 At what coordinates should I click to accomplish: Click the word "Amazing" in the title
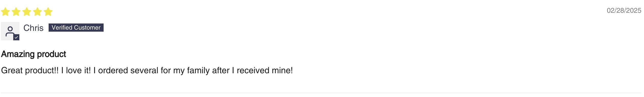click(x=18, y=54)
